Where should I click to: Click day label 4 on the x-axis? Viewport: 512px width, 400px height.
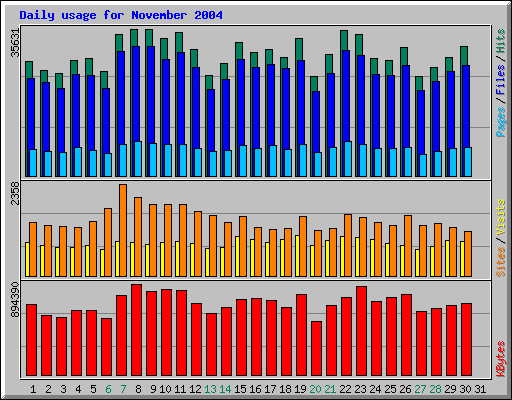coord(78,389)
